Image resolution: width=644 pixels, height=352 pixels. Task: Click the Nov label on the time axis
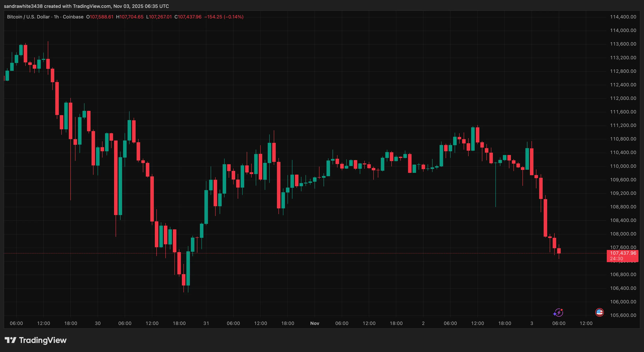pos(315,323)
